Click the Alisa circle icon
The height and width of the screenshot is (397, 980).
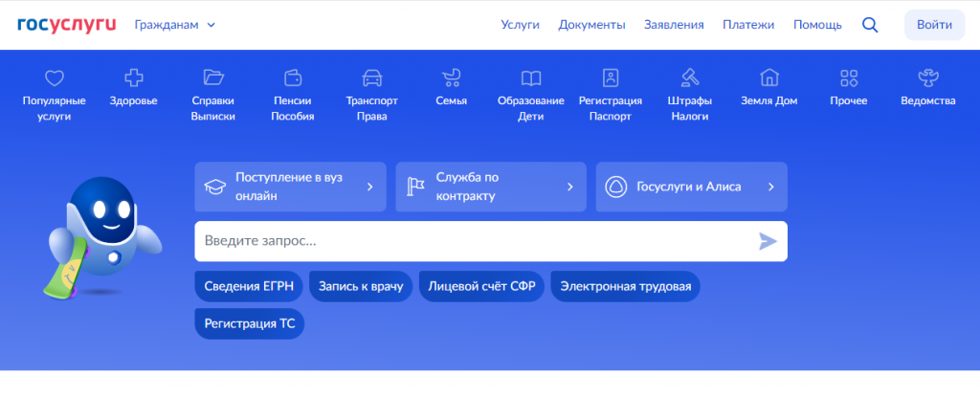click(615, 187)
